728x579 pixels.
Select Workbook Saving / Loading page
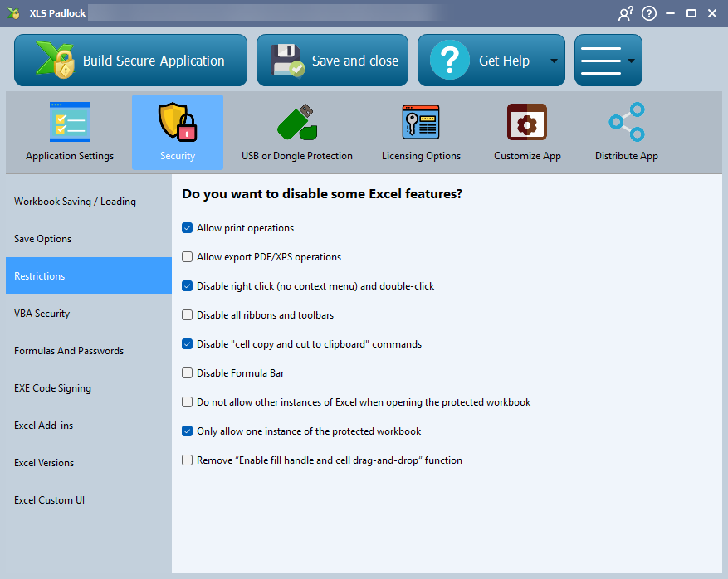pos(75,202)
